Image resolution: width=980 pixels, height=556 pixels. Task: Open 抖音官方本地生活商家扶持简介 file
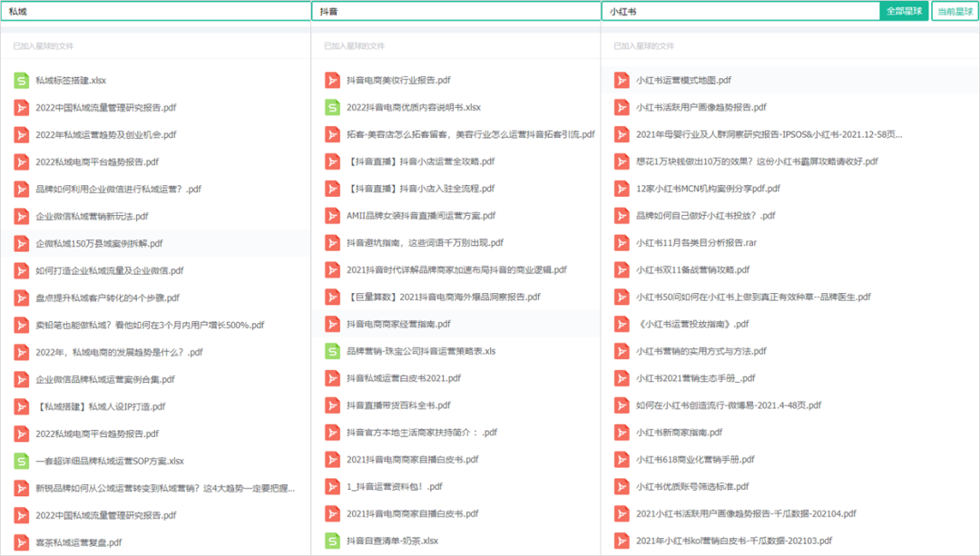click(422, 433)
